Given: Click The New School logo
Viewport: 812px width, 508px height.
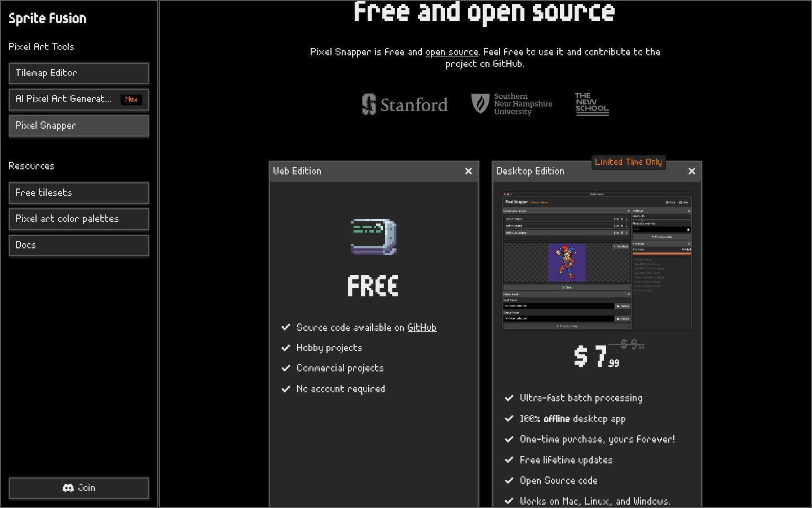Looking at the screenshot, I should (592, 104).
